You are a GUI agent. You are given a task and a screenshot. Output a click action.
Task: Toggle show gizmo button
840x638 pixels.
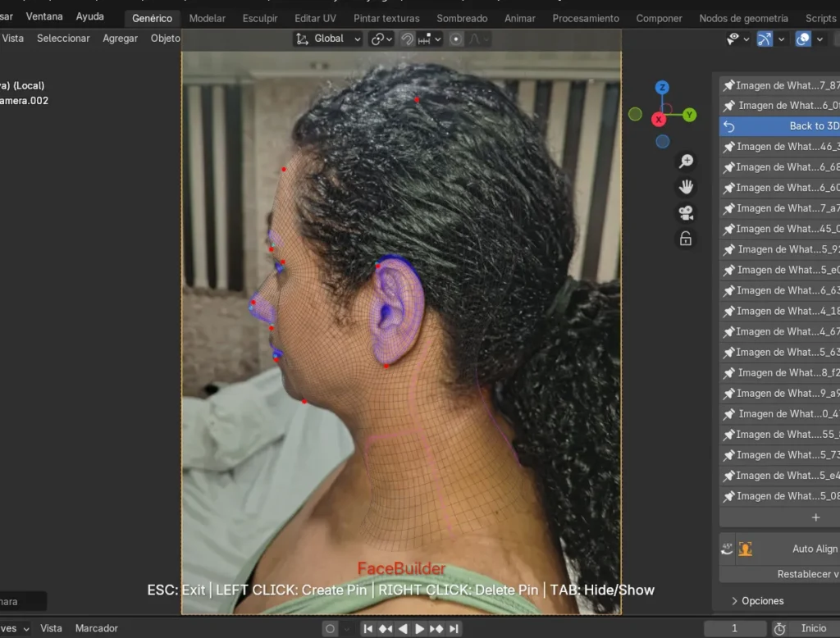(x=765, y=39)
